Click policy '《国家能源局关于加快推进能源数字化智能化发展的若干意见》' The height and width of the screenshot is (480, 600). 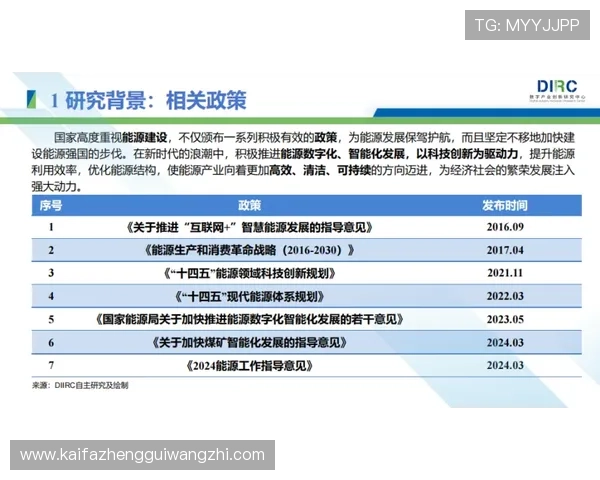pyautogui.click(x=249, y=319)
